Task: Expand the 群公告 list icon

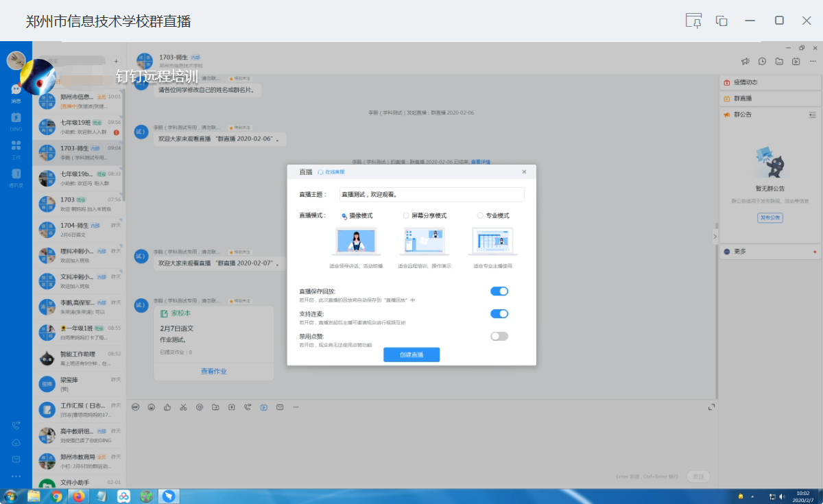Action: [813, 115]
